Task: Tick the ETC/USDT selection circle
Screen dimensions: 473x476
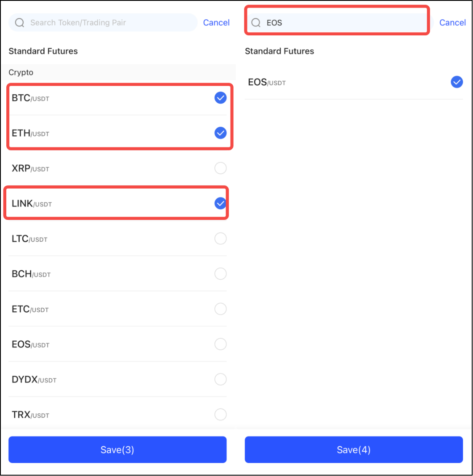Action: 221,309
